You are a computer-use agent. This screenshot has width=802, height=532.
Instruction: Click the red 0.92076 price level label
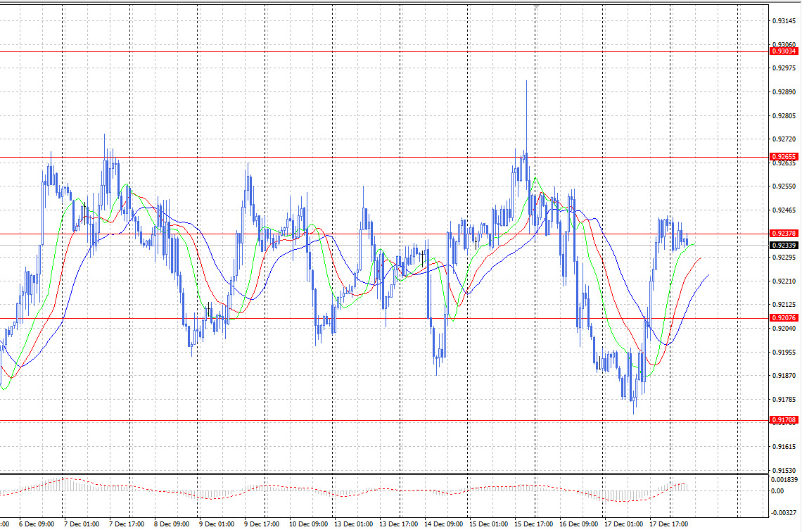point(784,318)
